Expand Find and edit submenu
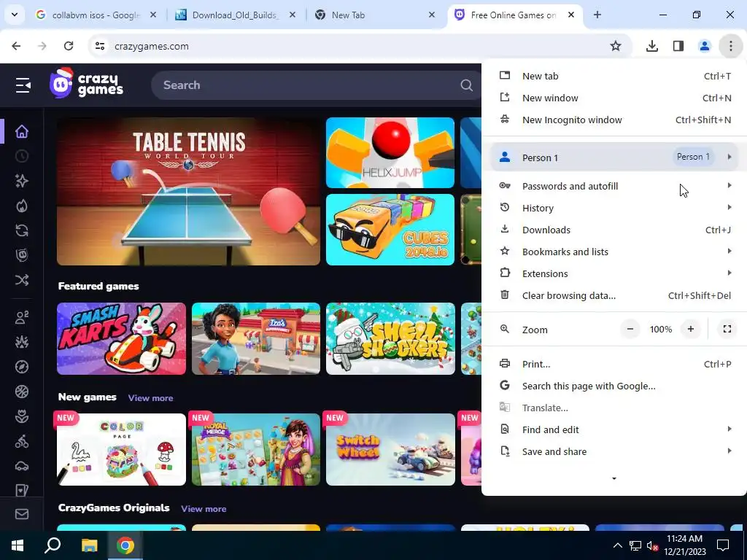747x560 pixels. click(614, 429)
